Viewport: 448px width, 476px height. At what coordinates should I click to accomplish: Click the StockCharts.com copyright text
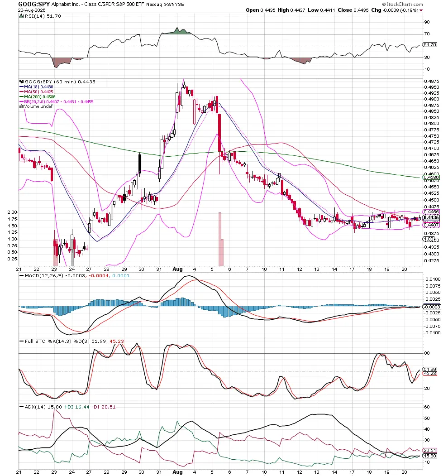tap(402, 4)
